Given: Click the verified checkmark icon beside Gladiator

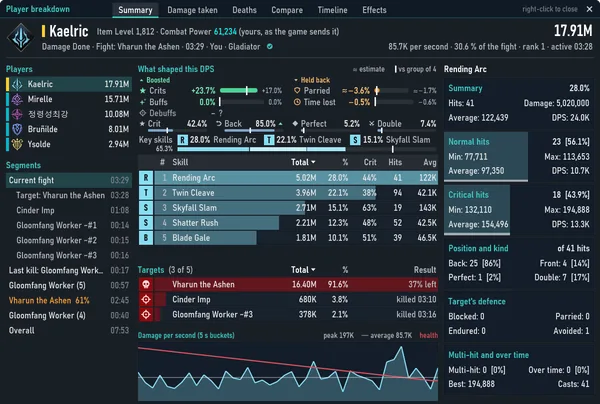Looking at the screenshot, I should pos(270,47).
